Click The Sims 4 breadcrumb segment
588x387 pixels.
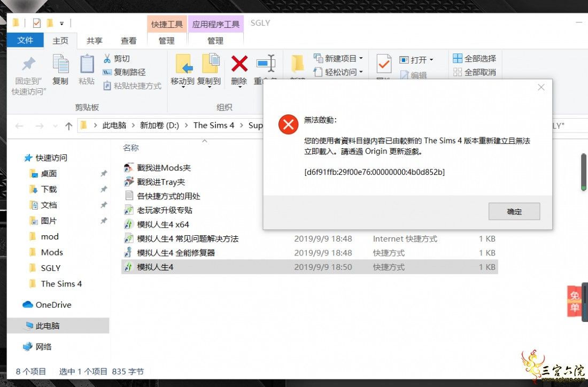tap(214, 126)
